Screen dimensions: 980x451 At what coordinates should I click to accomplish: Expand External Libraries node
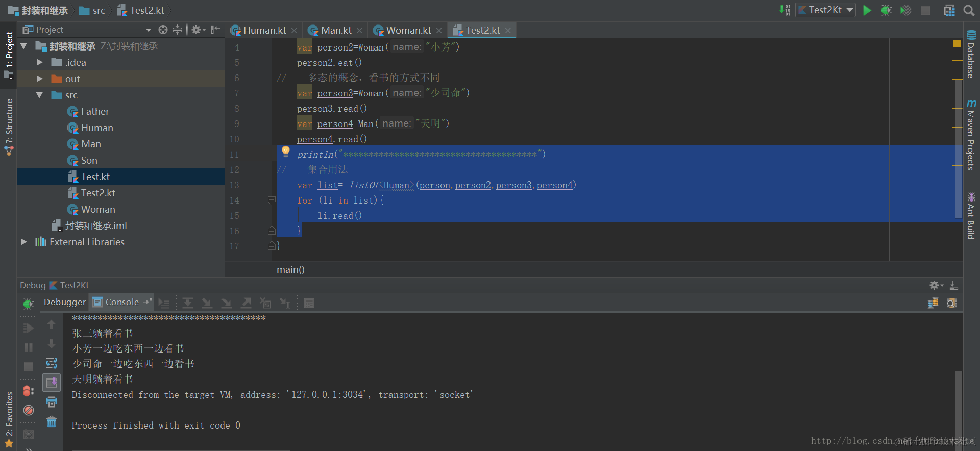tap(23, 242)
